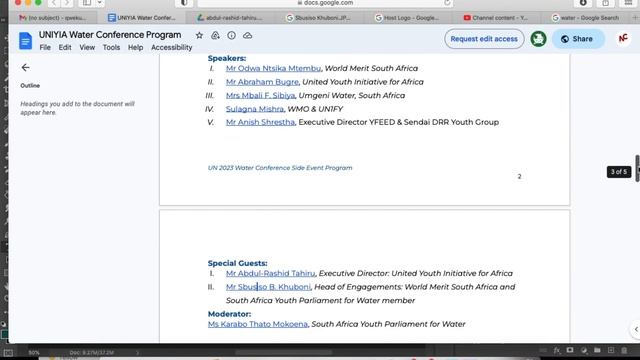Click the Photoshop layer styles fx icon
This screenshot has width=640, height=360.
(557, 350)
